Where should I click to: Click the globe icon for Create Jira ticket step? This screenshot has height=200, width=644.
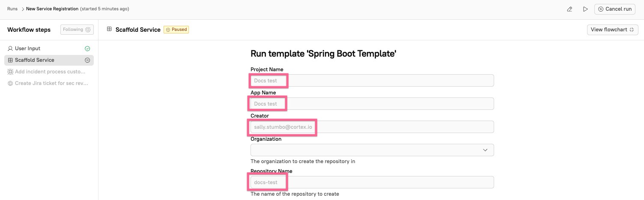click(x=10, y=83)
